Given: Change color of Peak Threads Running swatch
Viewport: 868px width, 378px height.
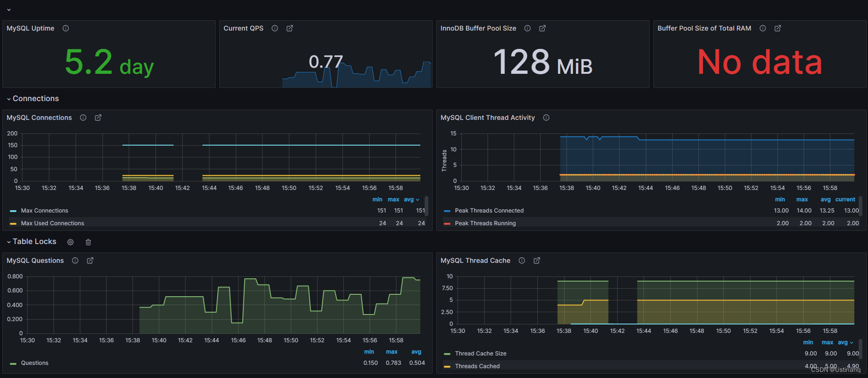Looking at the screenshot, I should tap(447, 224).
